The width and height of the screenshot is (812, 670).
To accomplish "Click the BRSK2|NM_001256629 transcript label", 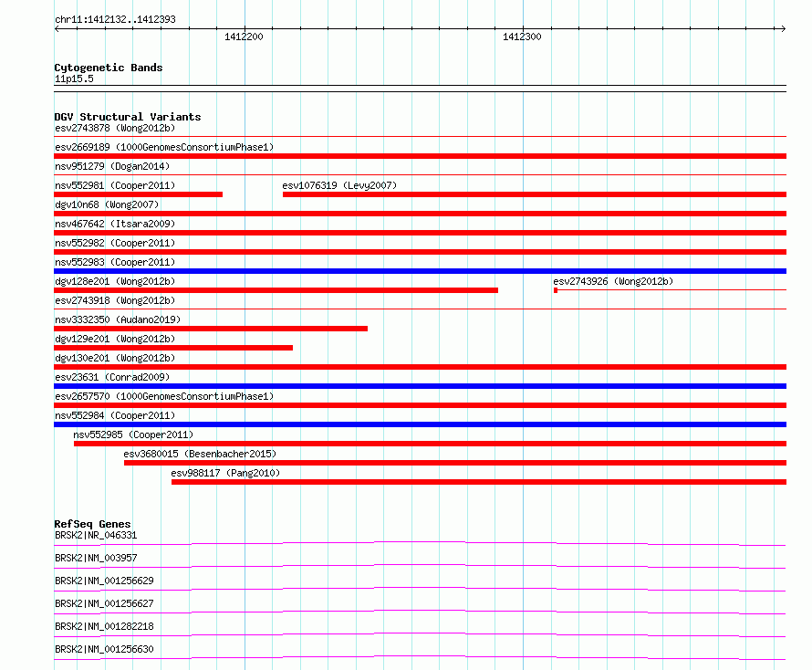I will tap(104, 581).
